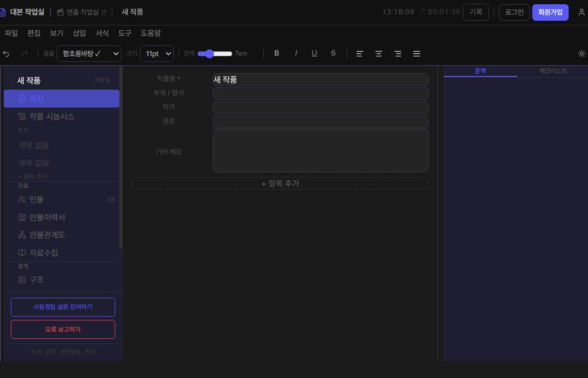This screenshot has height=378, width=588.
Task: Click the 작품명 input field
Action: pos(321,80)
